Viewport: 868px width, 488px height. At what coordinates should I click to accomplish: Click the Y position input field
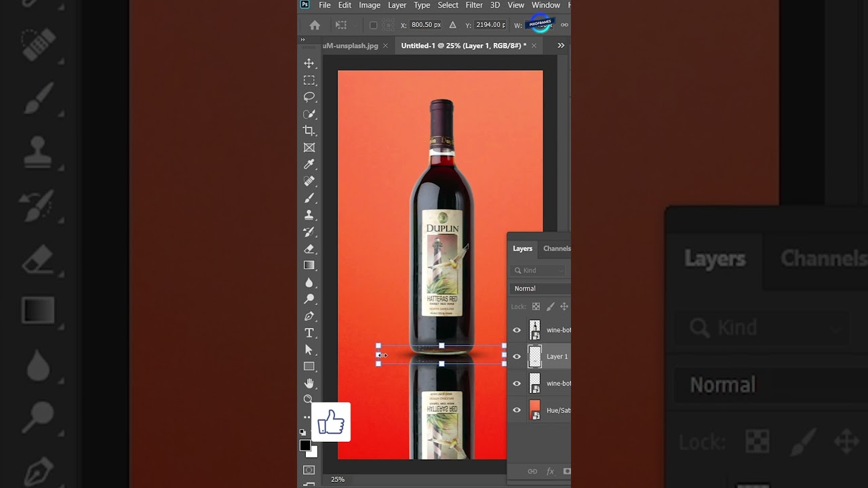(490, 25)
